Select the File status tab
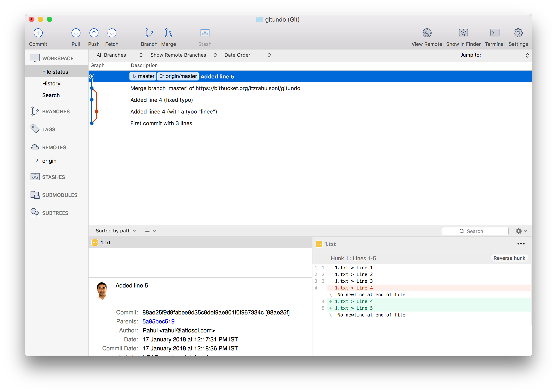 [x=56, y=72]
